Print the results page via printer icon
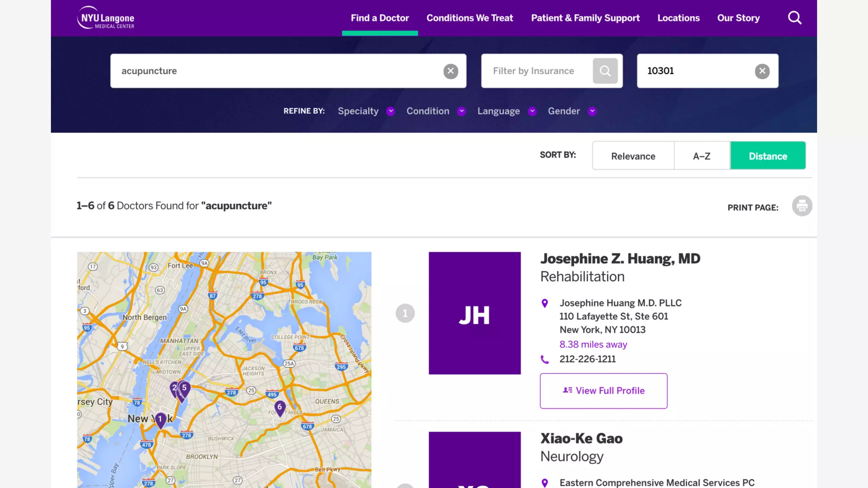This screenshot has height=488, width=868. [801, 206]
